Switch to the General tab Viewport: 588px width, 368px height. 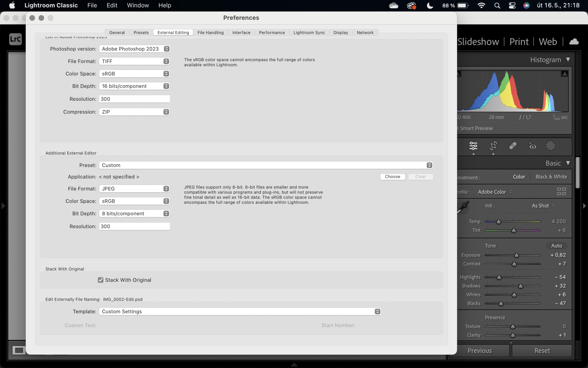117,32
